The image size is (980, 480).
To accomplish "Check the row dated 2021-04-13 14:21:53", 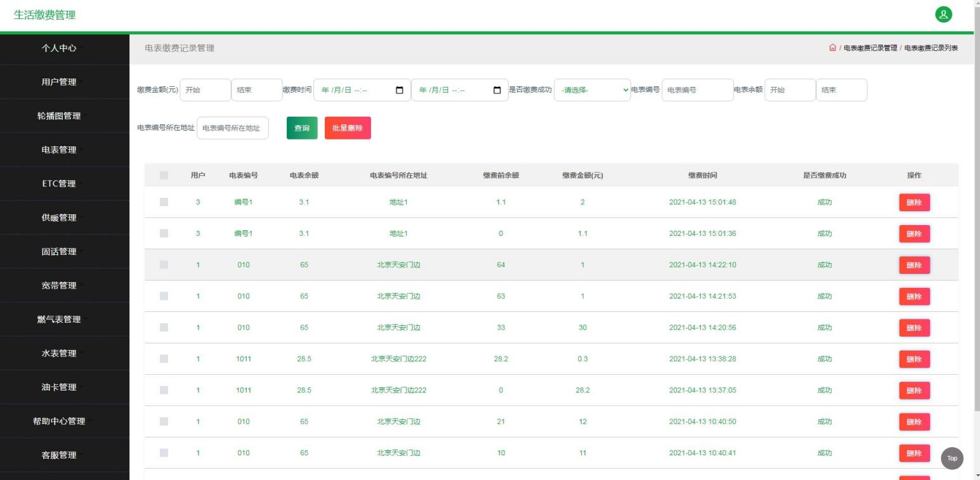I will pos(164,296).
